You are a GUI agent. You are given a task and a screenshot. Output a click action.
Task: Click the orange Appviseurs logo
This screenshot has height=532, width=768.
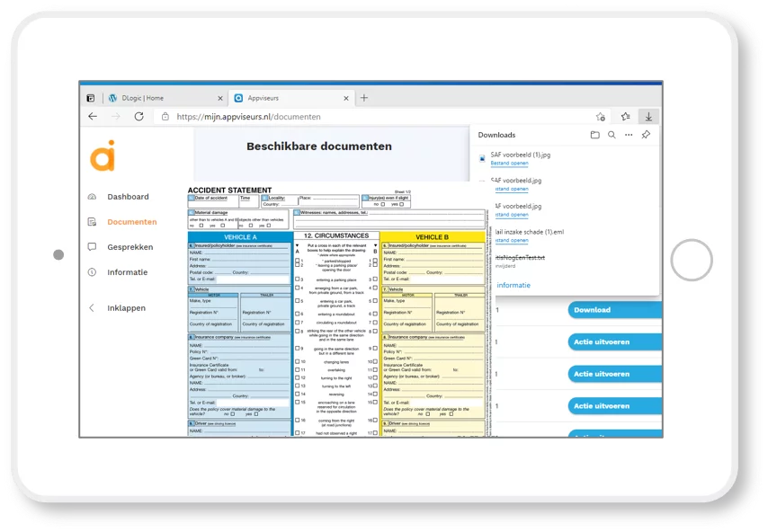point(103,155)
